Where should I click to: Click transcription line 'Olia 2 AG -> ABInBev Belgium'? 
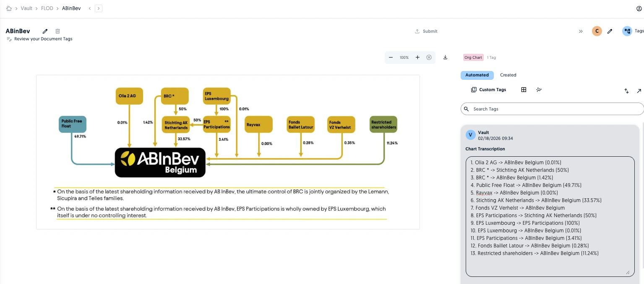click(x=516, y=163)
